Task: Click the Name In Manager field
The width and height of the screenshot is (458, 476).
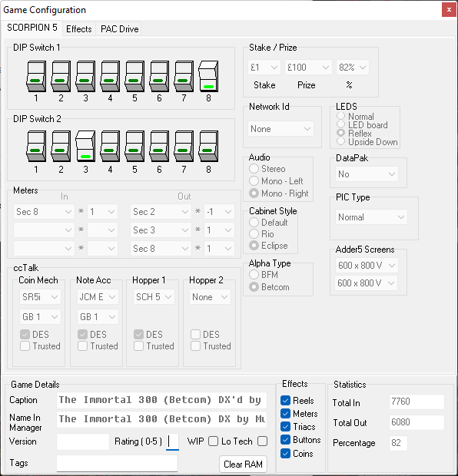Action: (x=161, y=419)
